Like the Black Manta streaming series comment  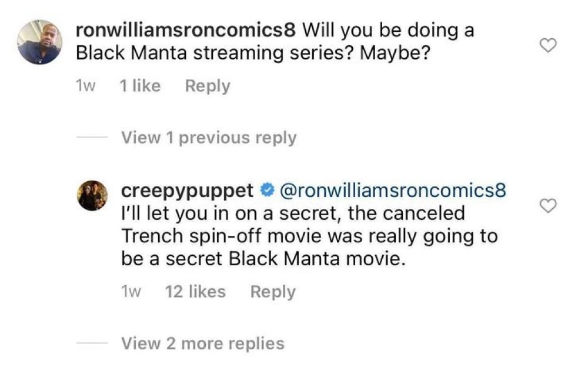[548, 46]
